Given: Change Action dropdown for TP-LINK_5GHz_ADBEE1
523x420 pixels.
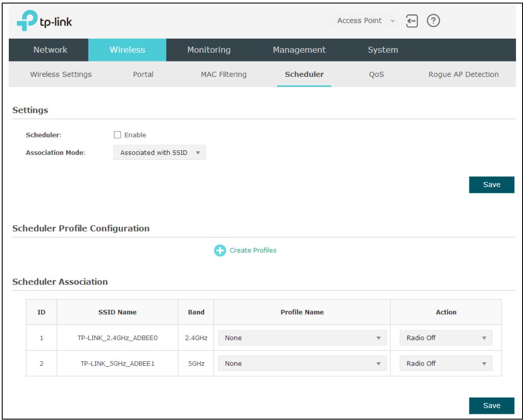Looking at the screenshot, I should click(x=446, y=363).
